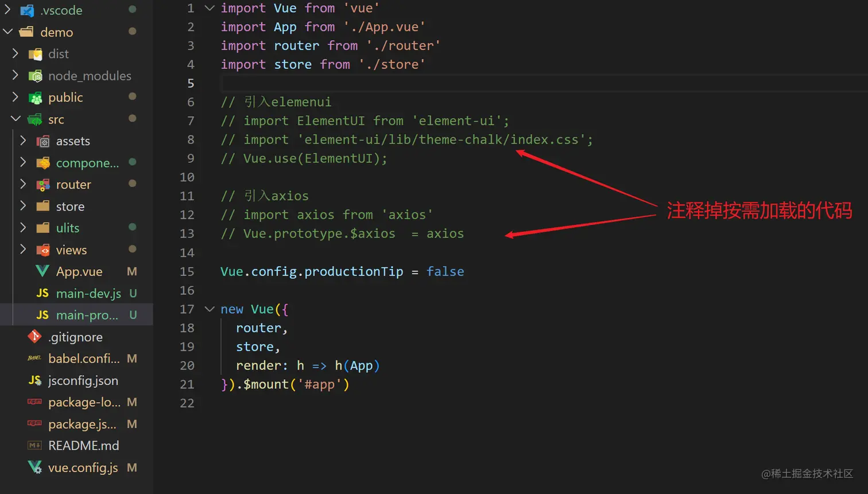The height and width of the screenshot is (494, 868).
Task: Fold the code at line 1
Action: pyautogui.click(x=210, y=8)
